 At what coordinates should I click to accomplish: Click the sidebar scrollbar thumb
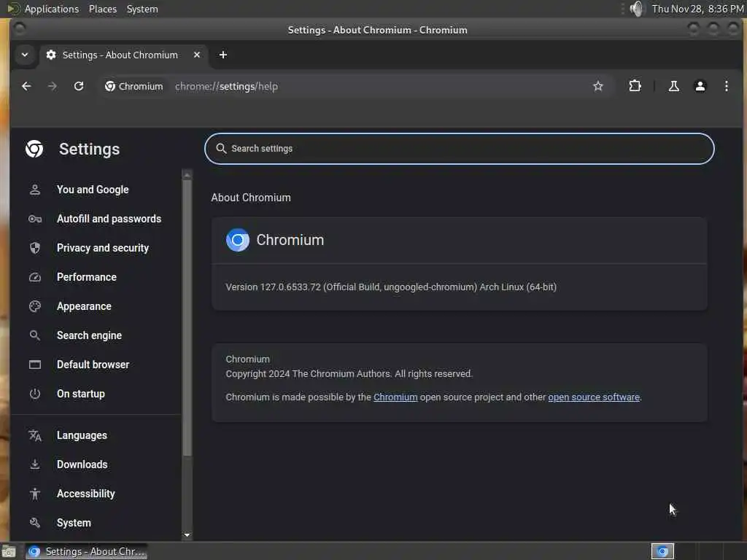tap(187, 318)
